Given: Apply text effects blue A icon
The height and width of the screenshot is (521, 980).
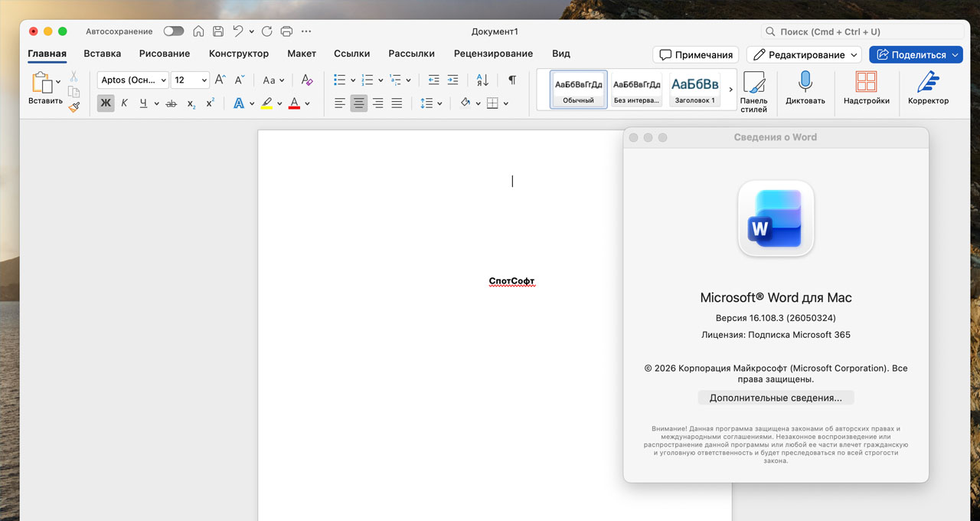Looking at the screenshot, I should point(239,103).
